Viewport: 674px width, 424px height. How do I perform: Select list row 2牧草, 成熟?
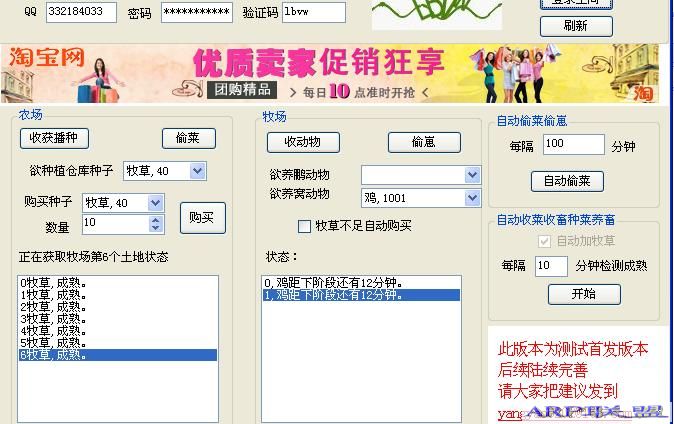[117, 307]
